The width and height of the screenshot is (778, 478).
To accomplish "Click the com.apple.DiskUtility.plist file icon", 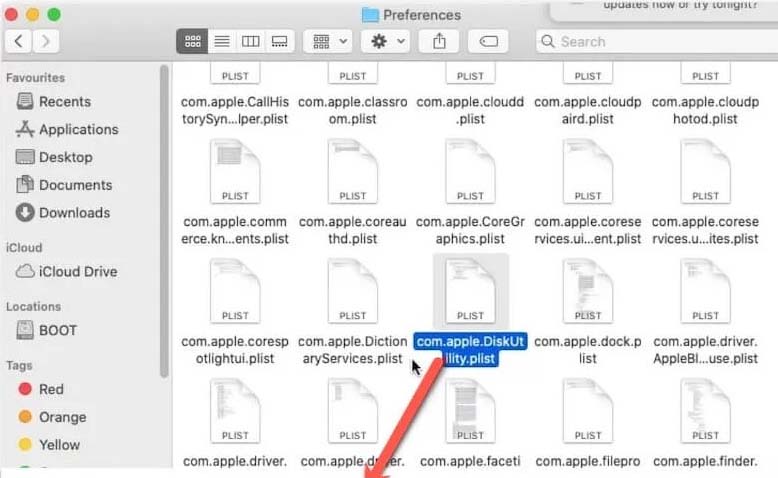I will 470,291.
